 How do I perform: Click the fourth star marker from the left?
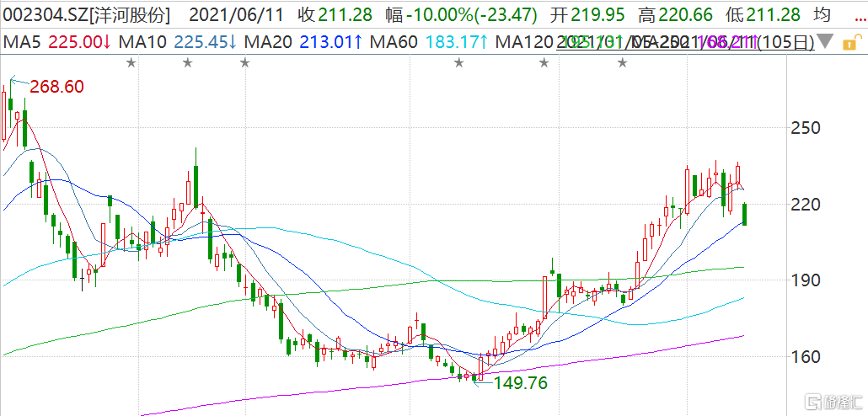click(x=459, y=63)
